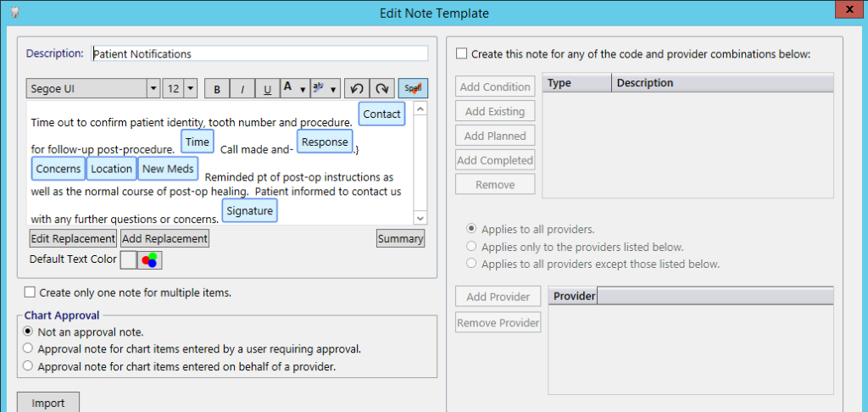The width and height of the screenshot is (868, 412).
Task: Check Create this note for code and provider combinations
Action: tap(461, 54)
